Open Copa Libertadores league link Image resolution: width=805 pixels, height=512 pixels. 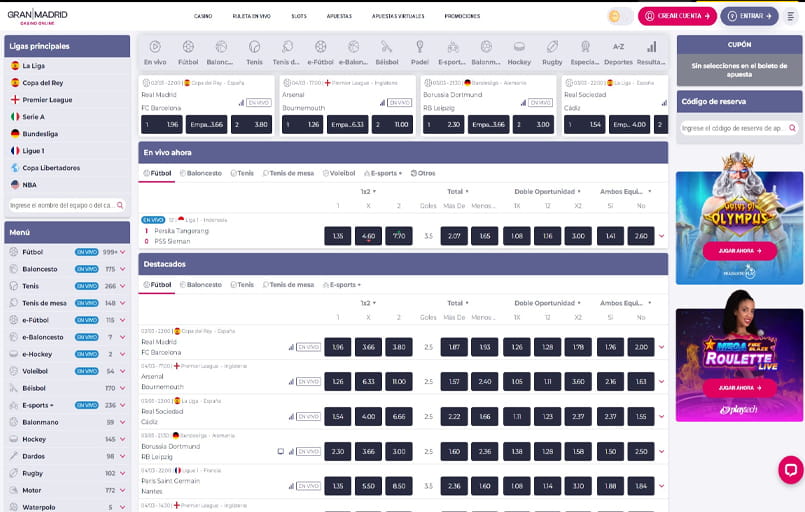click(x=51, y=168)
